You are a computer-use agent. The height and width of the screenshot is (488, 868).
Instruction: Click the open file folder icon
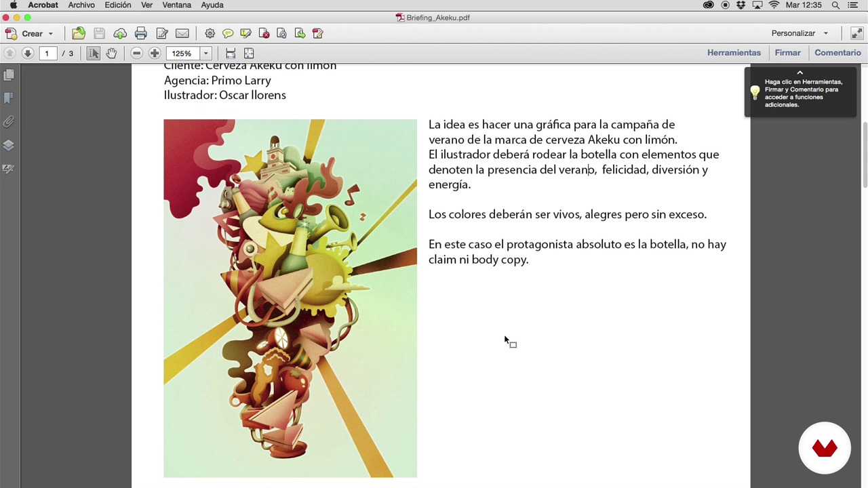[79, 33]
